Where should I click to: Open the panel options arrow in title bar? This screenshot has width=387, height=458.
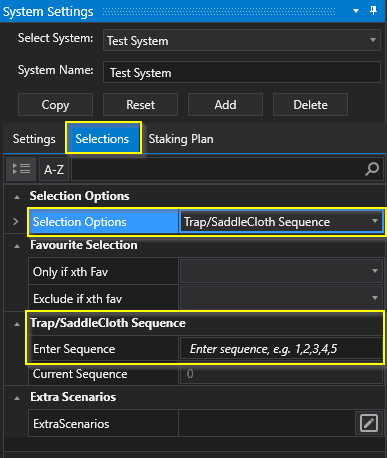click(x=356, y=11)
